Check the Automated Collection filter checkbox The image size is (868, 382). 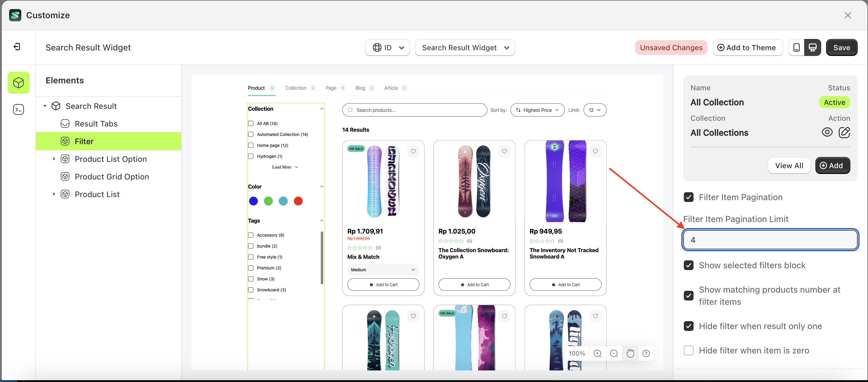[251, 134]
